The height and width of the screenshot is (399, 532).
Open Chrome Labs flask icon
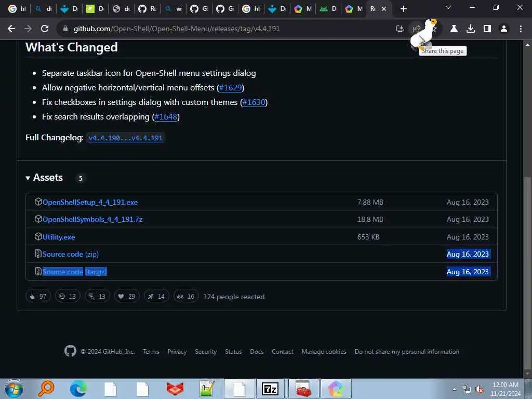454,29
